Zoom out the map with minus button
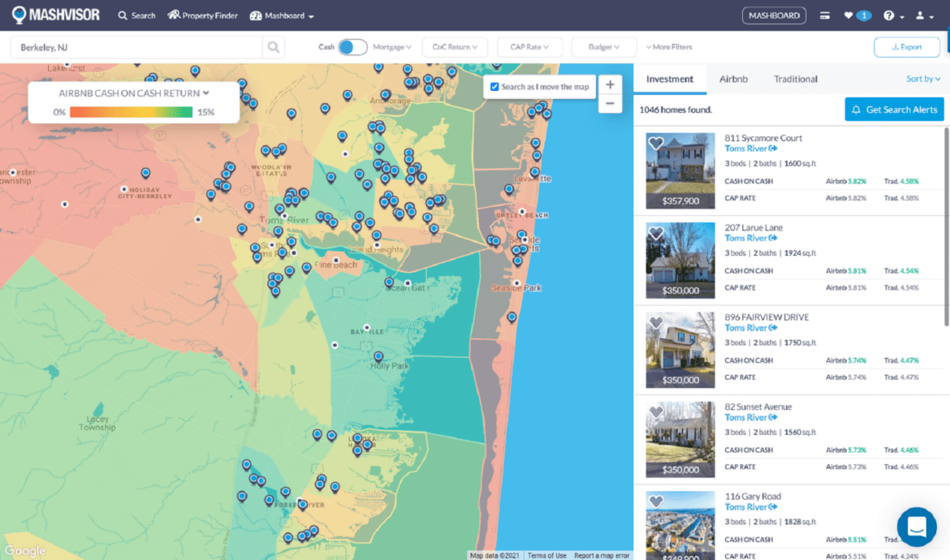 (x=611, y=103)
